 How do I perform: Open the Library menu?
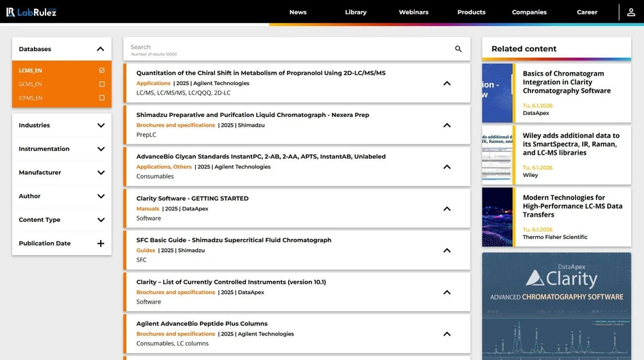click(356, 12)
